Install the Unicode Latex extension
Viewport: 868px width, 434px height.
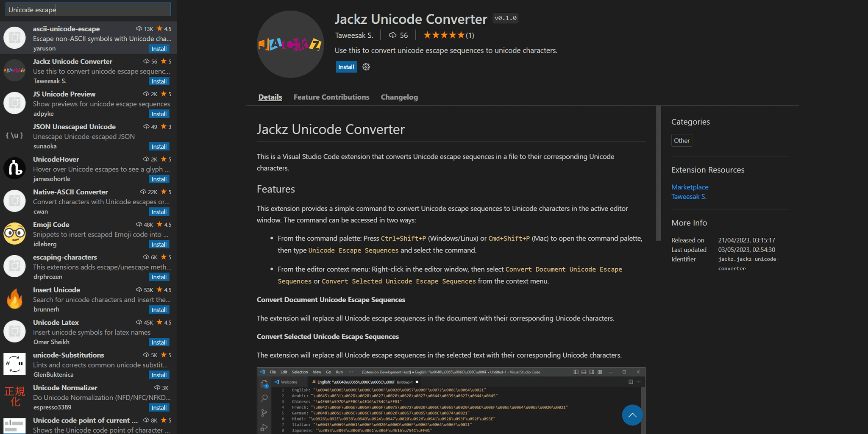(159, 342)
